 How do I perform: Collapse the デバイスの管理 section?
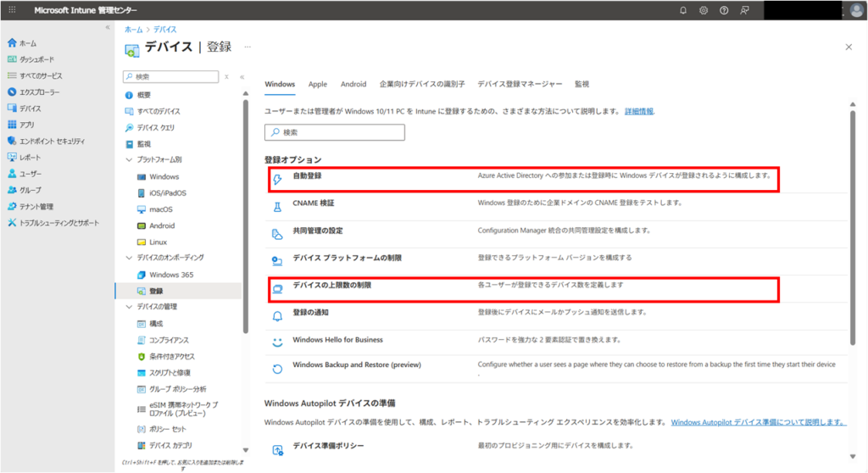pyautogui.click(x=129, y=306)
